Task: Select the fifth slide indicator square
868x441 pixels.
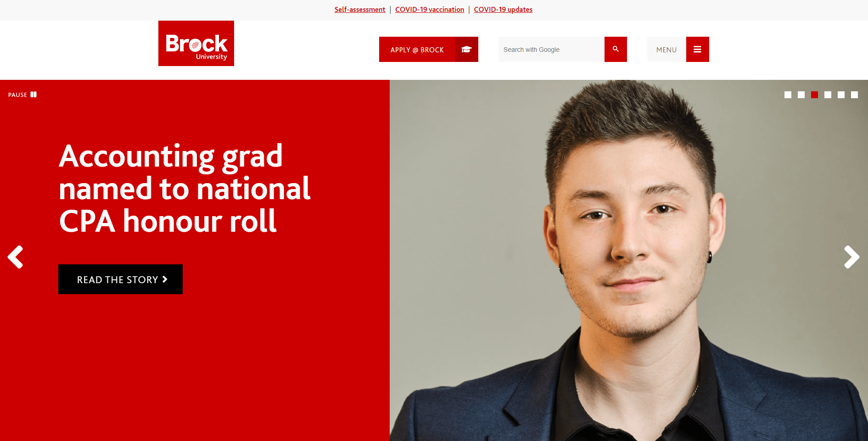Action: tap(841, 95)
